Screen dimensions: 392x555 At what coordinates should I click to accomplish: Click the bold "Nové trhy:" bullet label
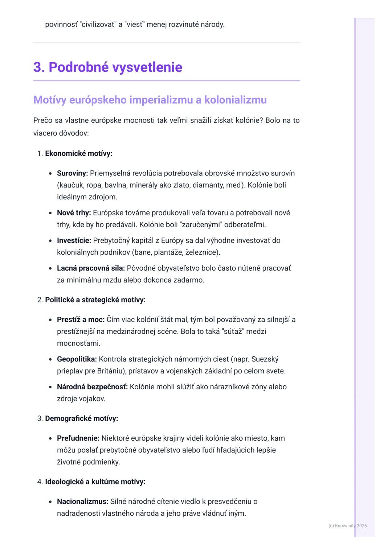point(74,213)
